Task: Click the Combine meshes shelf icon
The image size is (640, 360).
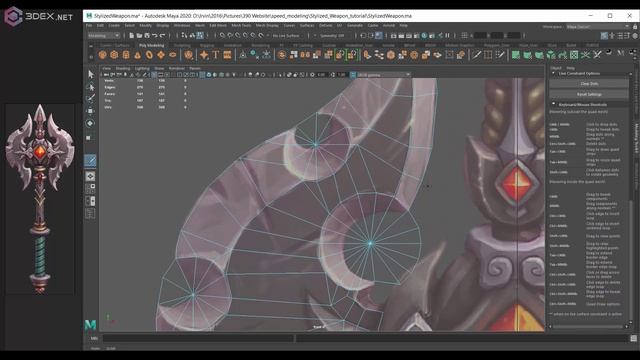Action: pyautogui.click(x=282, y=55)
